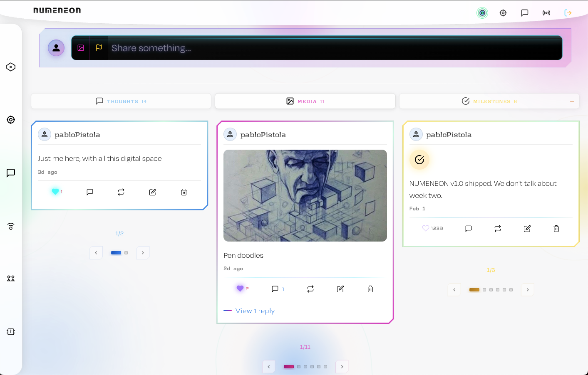Viewport: 588px width, 375px height.
Task: Like the milestone with 1239 likes
Action: [425, 228]
